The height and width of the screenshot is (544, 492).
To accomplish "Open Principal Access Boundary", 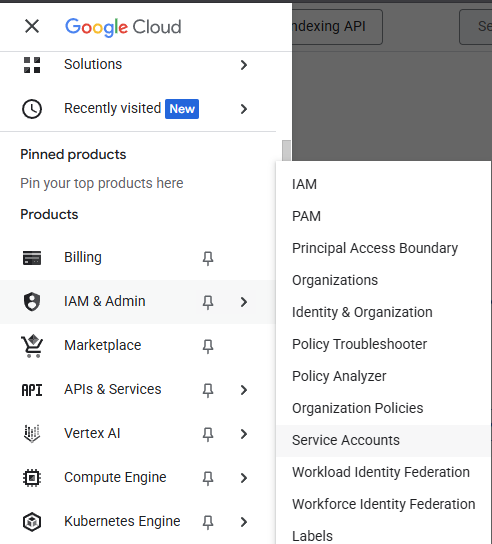I will click(375, 248).
